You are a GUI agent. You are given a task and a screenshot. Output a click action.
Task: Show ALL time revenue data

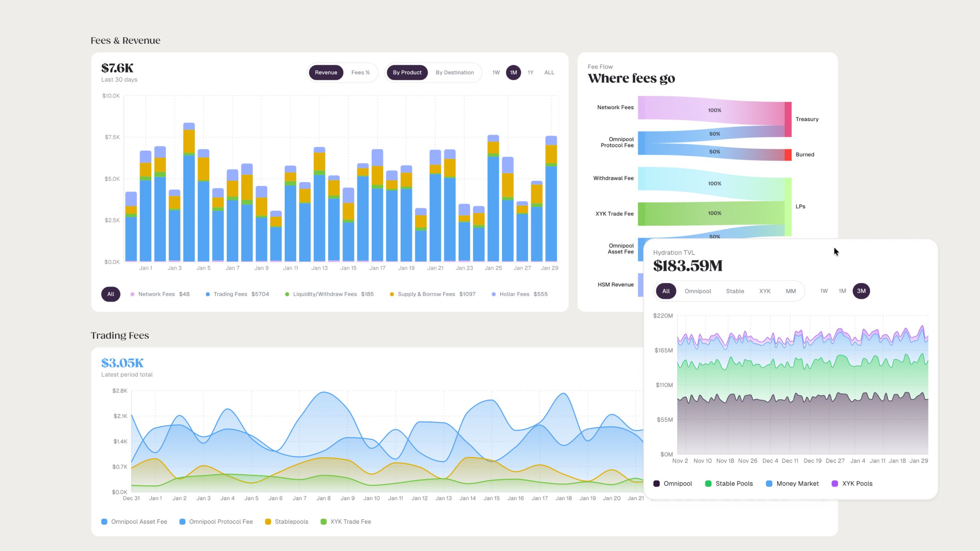pos(548,72)
